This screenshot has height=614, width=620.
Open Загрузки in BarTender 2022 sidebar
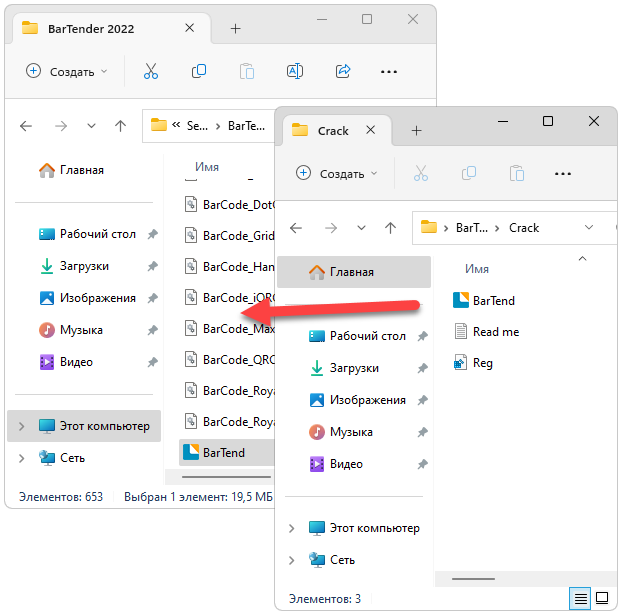tap(84, 266)
